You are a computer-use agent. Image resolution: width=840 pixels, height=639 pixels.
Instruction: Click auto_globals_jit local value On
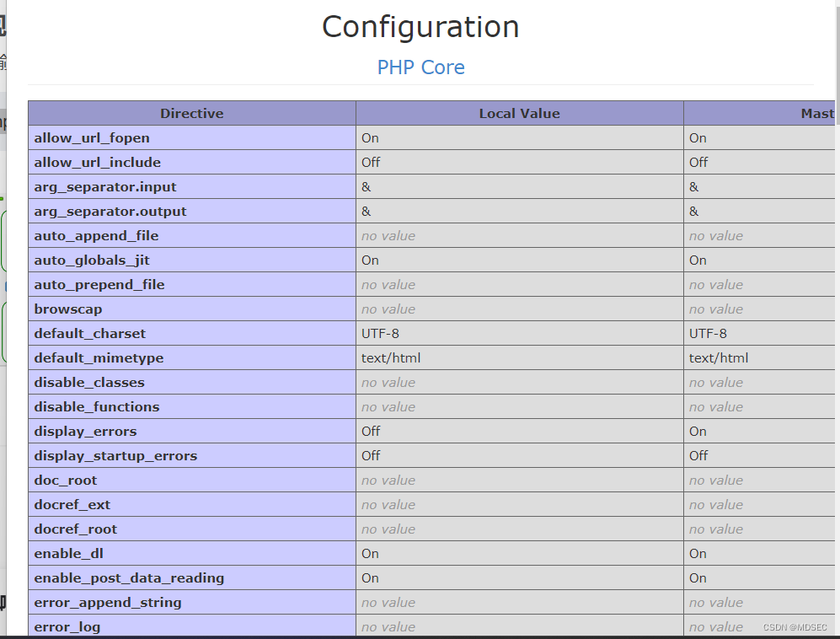370,260
